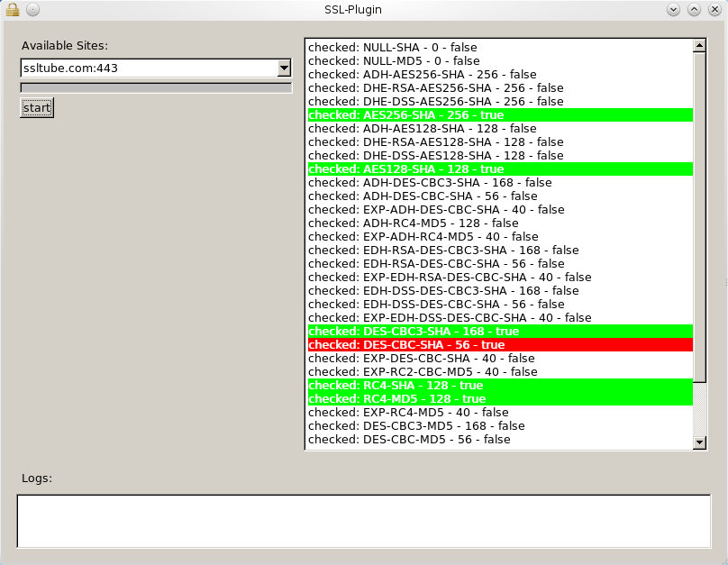Select the red DES-CBC-SHA 56 result row
The width and height of the screenshot is (728, 565).
pos(499,345)
